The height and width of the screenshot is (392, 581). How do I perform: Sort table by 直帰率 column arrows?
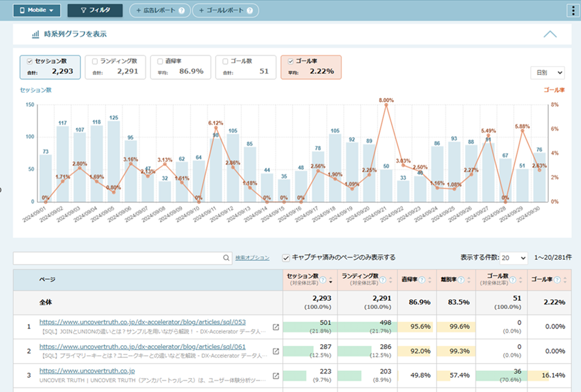430,280
